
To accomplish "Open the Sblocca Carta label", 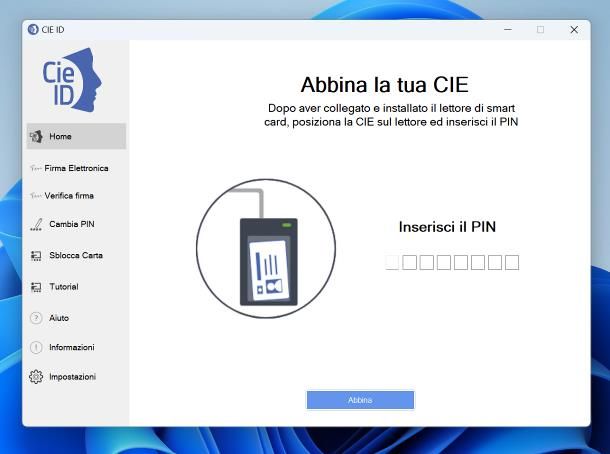I will click(x=76, y=256).
